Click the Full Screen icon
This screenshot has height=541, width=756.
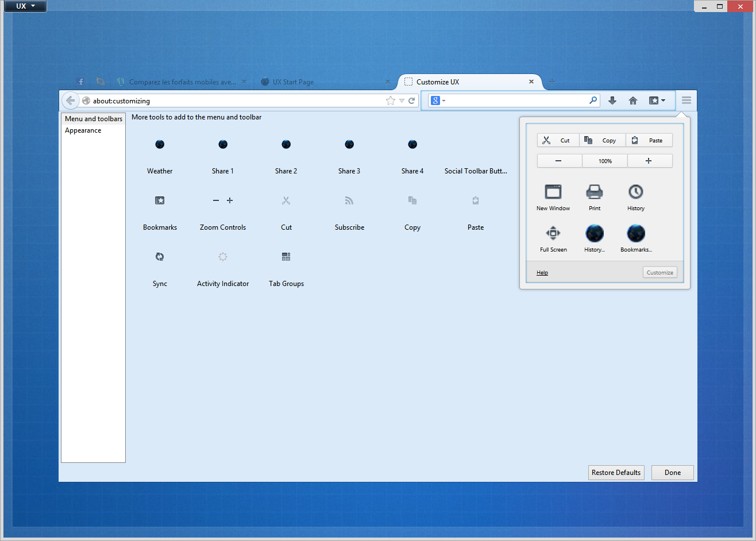tap(553, 233)
